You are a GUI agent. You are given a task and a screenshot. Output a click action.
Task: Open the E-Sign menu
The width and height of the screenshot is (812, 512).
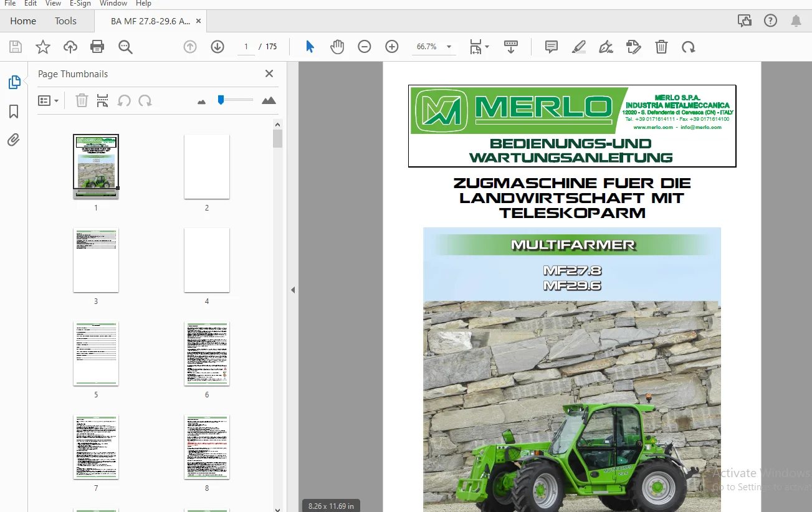pyautogui.click(x=81, y=4)
